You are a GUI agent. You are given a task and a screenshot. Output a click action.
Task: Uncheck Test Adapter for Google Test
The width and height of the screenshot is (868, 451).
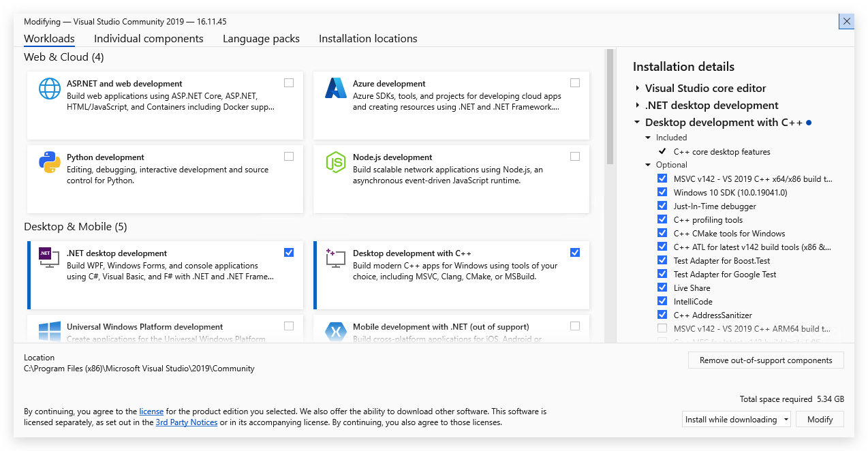pos(662,274)
